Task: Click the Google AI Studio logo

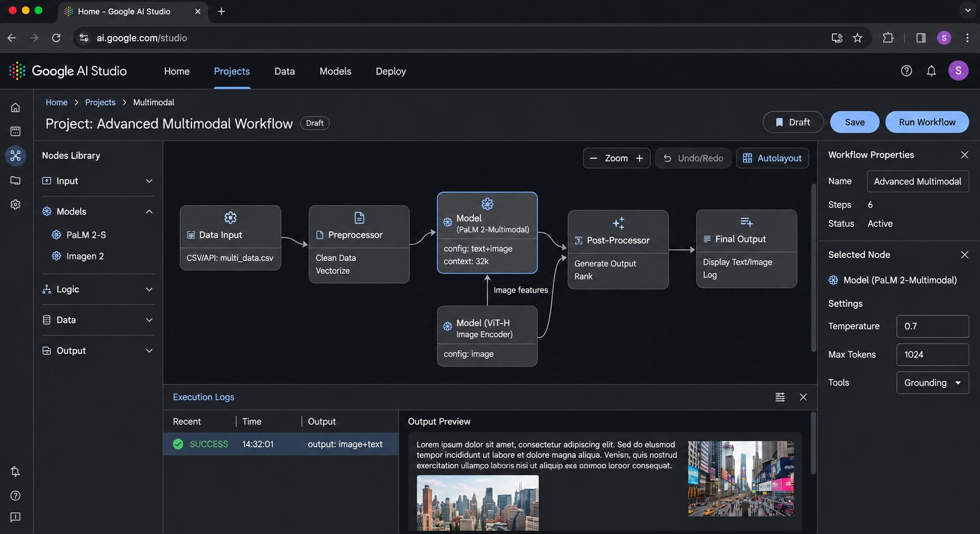Action: (x=68, y=71)
